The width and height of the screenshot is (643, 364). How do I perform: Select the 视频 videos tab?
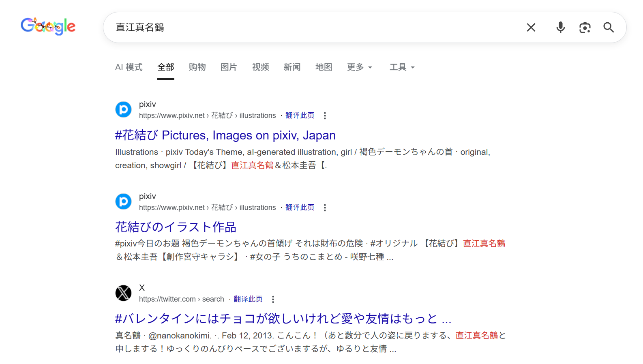coord(260,67)
